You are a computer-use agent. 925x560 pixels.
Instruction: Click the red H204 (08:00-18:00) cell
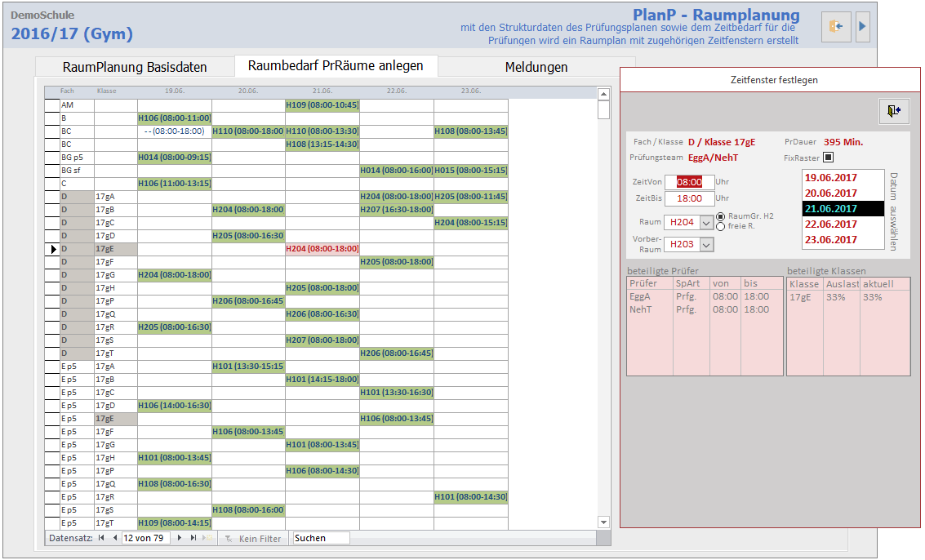[x=322, y=249]
